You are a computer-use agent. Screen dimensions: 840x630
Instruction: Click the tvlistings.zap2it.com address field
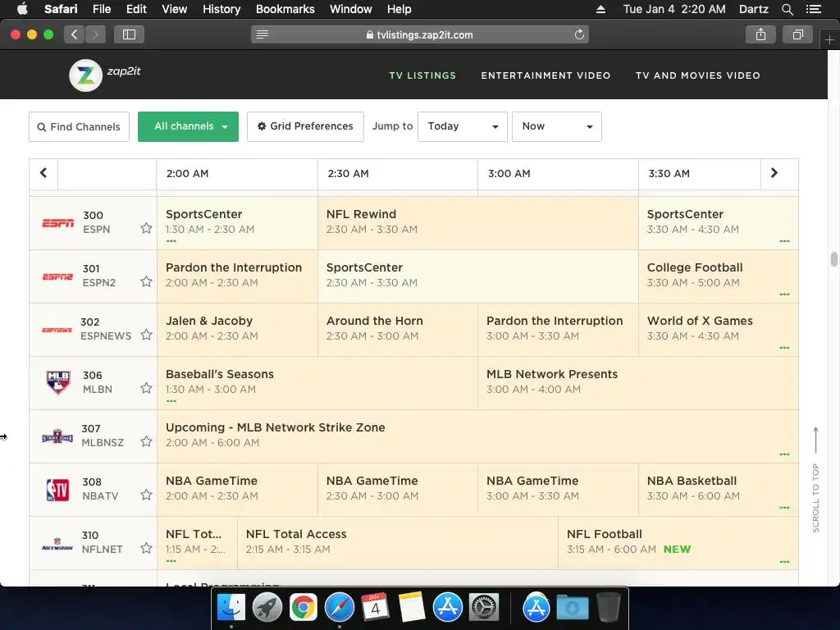[420, 34]
